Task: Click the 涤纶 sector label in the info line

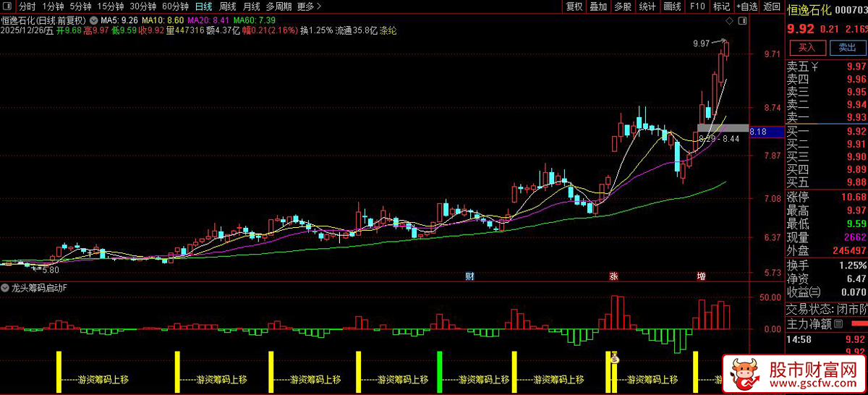Action: (388, 30)
